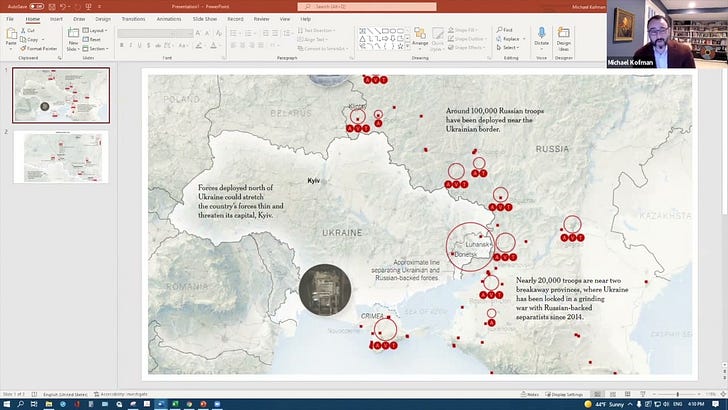Select slide 2 thumbnail

tap(61, 156)
